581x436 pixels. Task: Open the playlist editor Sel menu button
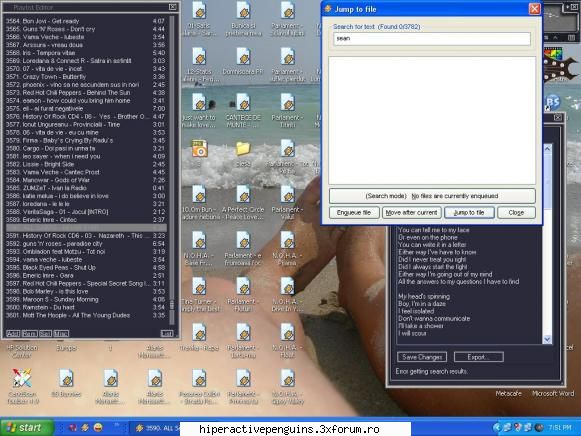(x=45, y=334)
